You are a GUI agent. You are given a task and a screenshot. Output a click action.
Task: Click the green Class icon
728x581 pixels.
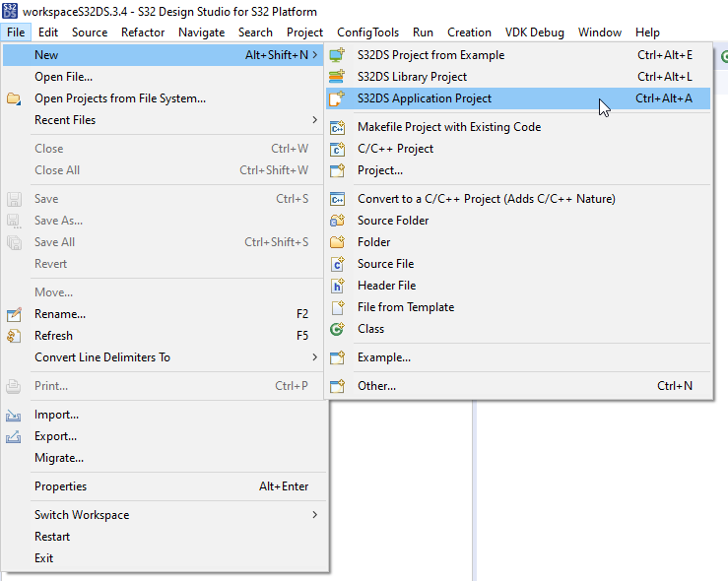337,329
